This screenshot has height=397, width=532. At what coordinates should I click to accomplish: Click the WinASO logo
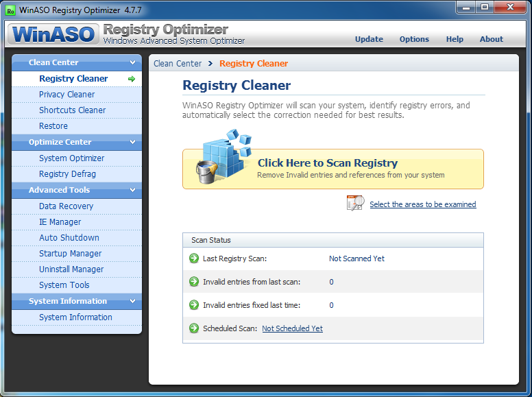point(53,34)
